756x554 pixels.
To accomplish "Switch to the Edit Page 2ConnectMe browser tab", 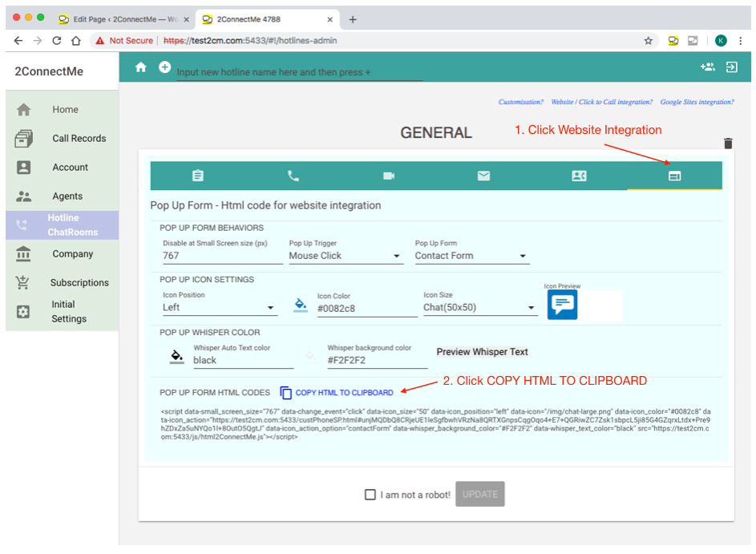I will pos(124,19).
